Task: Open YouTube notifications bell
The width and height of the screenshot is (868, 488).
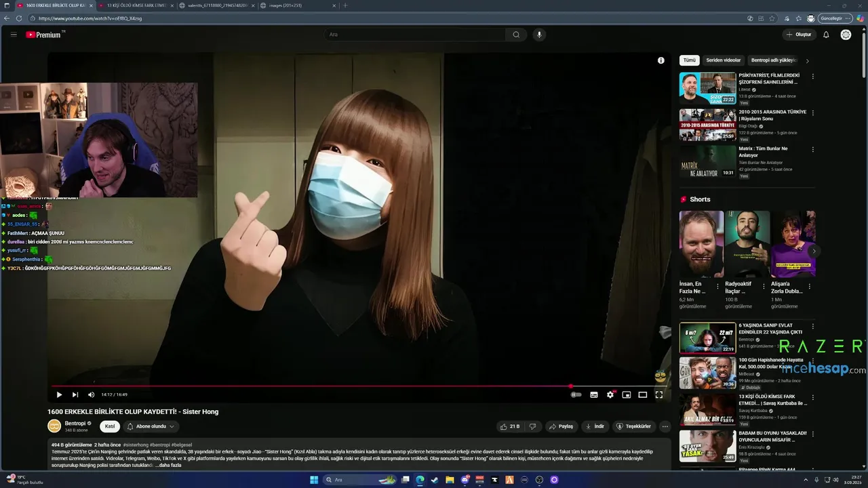Action: point(826,35)
